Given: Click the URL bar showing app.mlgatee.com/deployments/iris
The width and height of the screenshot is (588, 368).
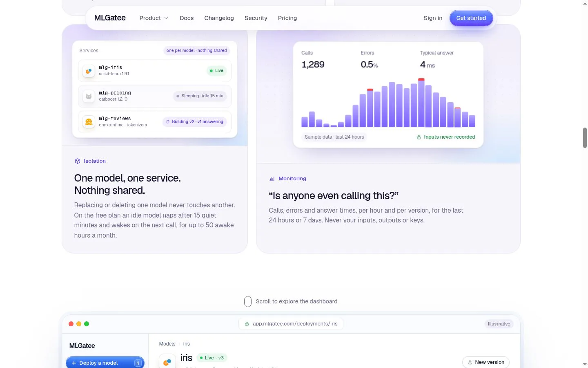Looking at the screenshot, I should [x=291, y=324].
